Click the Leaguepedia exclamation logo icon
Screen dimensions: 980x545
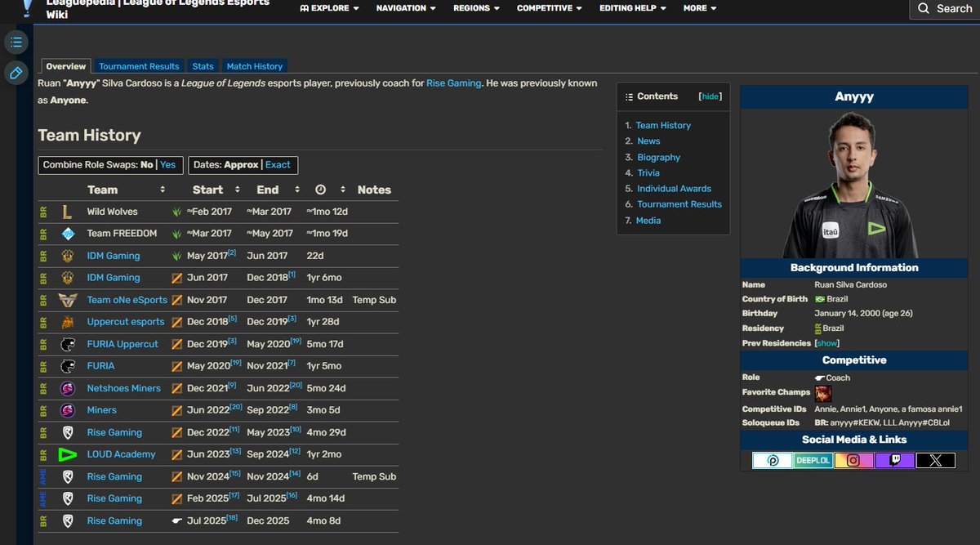28,7
